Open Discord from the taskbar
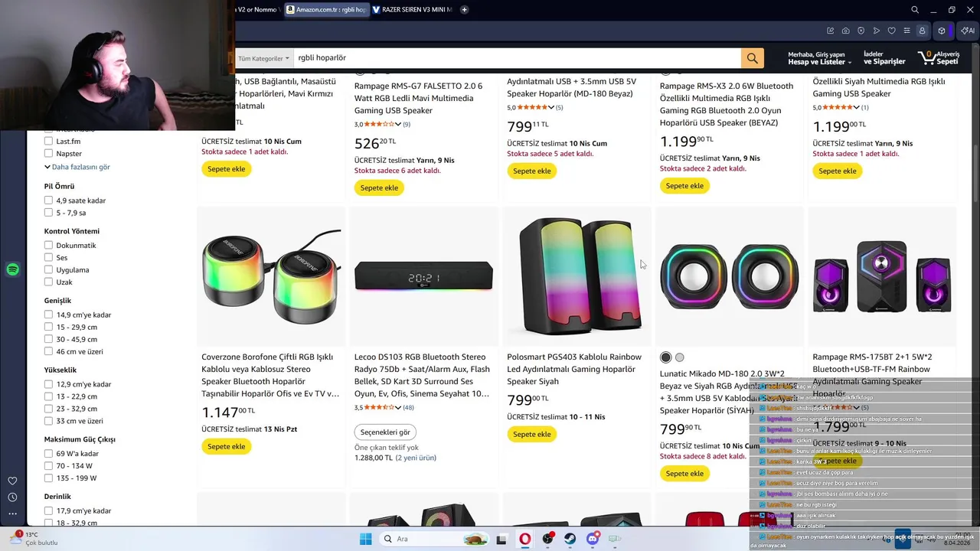The image size is (980, 551). click(x=593, y=539)
